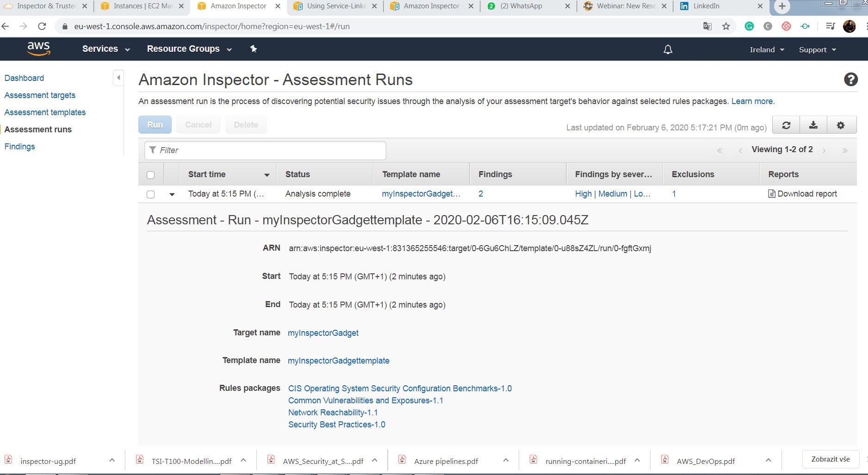Open the Chrome profile avatar
The image size is (868, 475).
849,26
